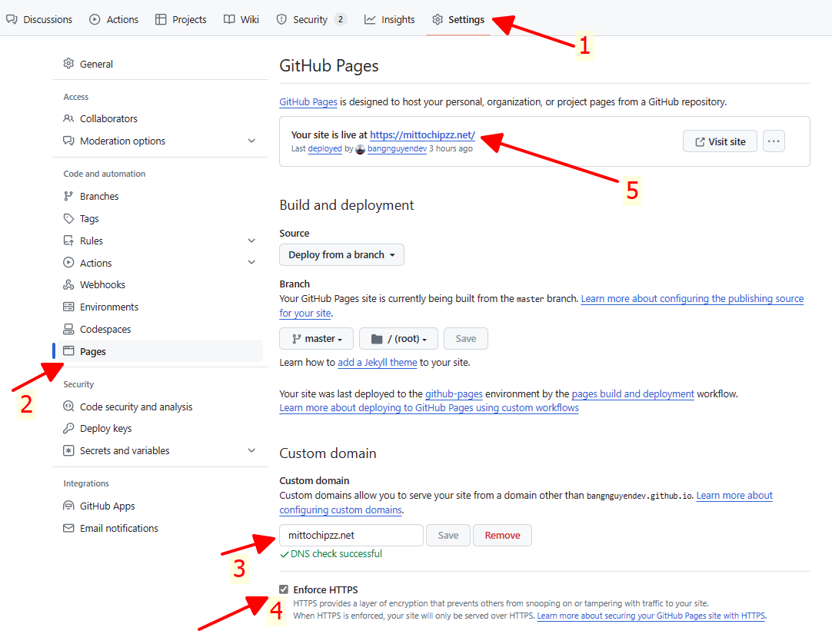Open the three-dots menu beside Visit site
This screenshot has height=644, width=832.
pyautogui.click(x=774, y=141)
